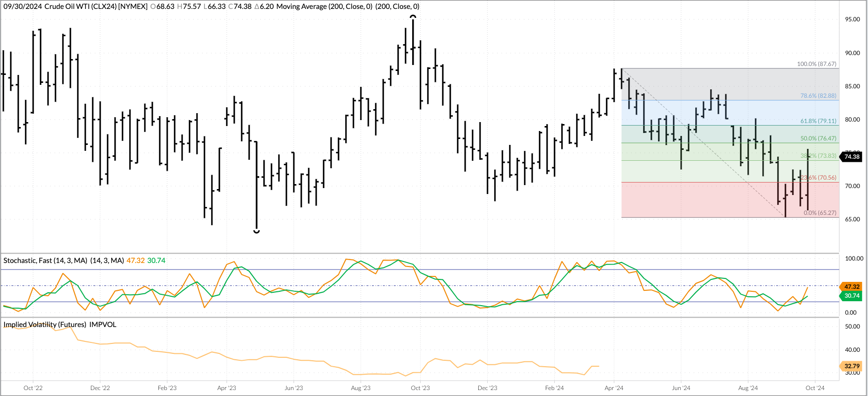The image size is (868, 396).
Task: Click the Implied Volatility (Futures) IMPVOL label
Action: point(60,325)
